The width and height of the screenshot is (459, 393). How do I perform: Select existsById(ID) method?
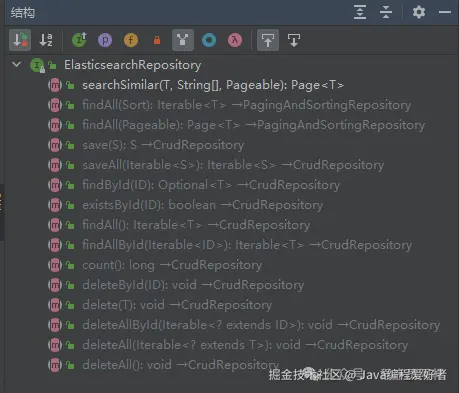coord(202,205)
